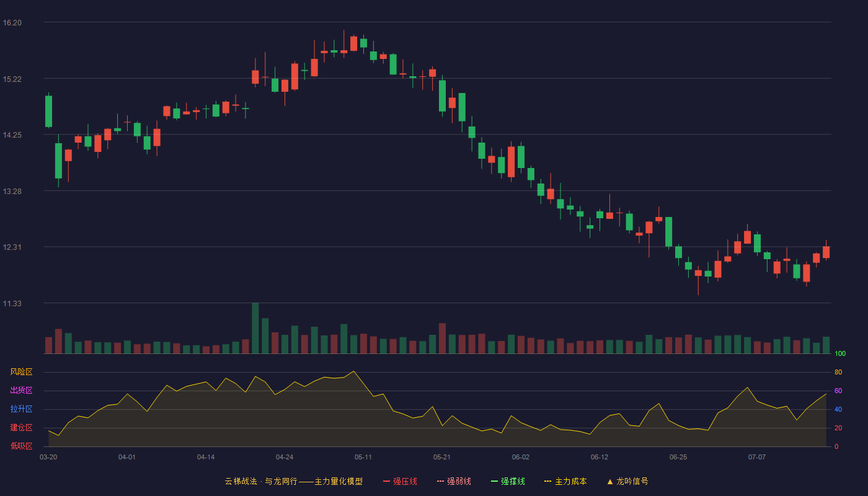Click the 04-01 date label
Image resolution: width=868 pixels, height=496 pixels.
coord(127,457)
